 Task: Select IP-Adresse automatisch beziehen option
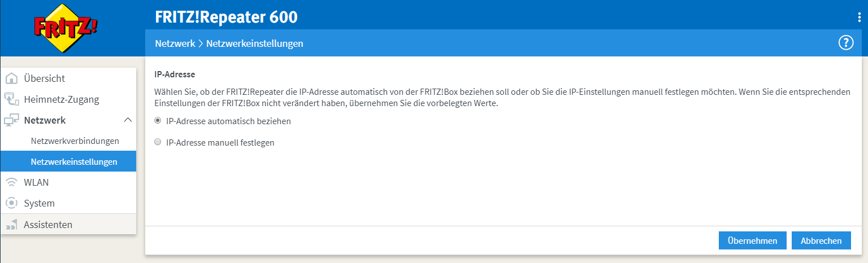click(x=158, y=121)
